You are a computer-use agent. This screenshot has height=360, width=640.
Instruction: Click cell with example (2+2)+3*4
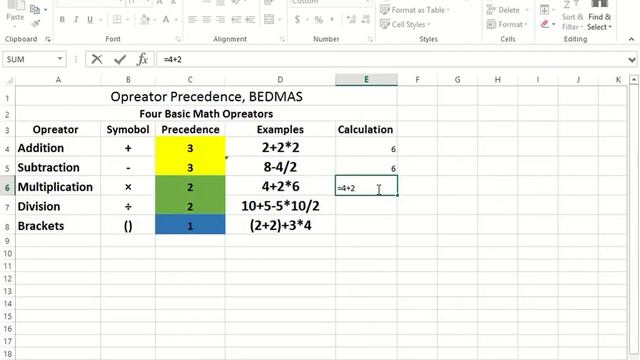[280, 225]
